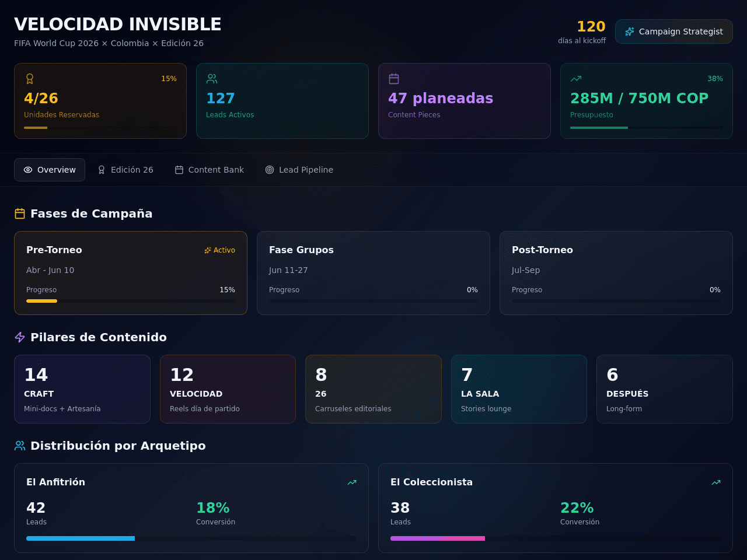The image size is (747, 560).
Task: Click the sparkle icon in Campaign Strategist button
Action: click(x=630, y=32)
